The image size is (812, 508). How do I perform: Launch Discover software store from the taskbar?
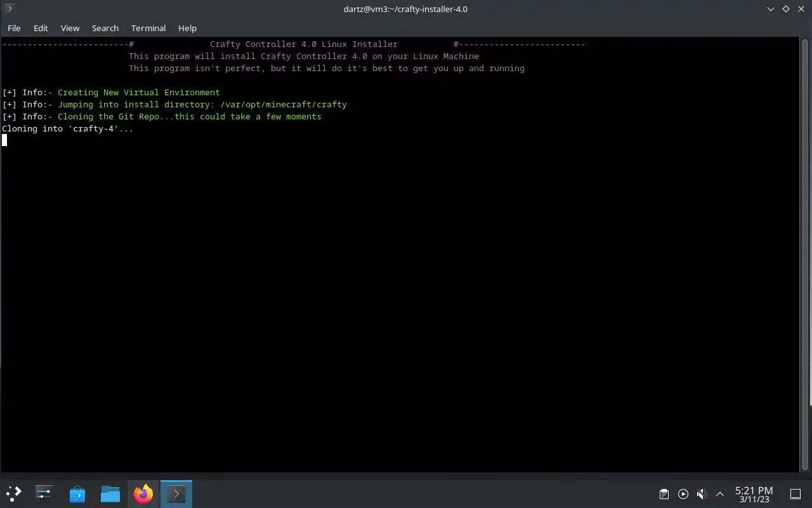coord(77,493)
